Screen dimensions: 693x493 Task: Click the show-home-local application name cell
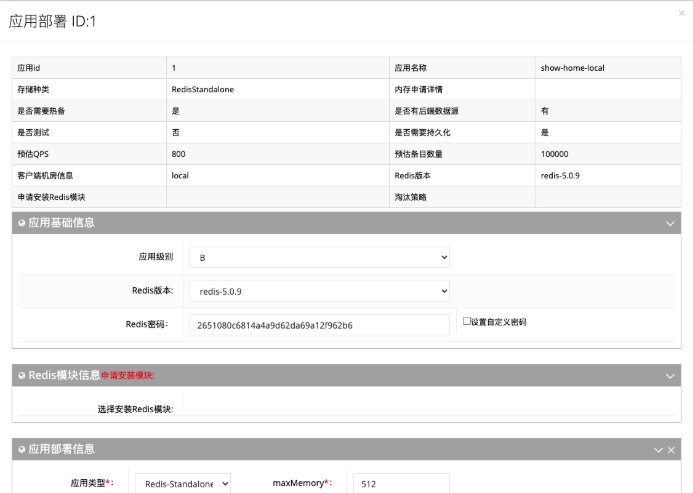[572, 68]
